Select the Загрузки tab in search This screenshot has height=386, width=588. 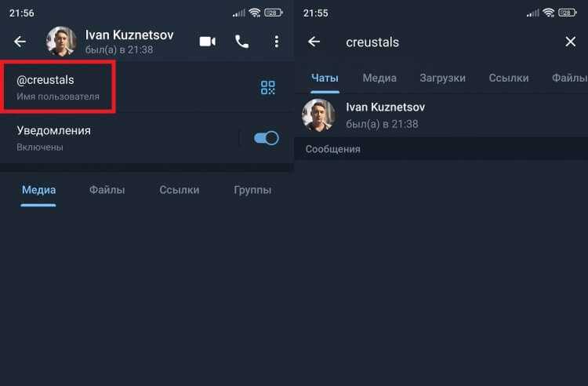click(x=442, y=78)
